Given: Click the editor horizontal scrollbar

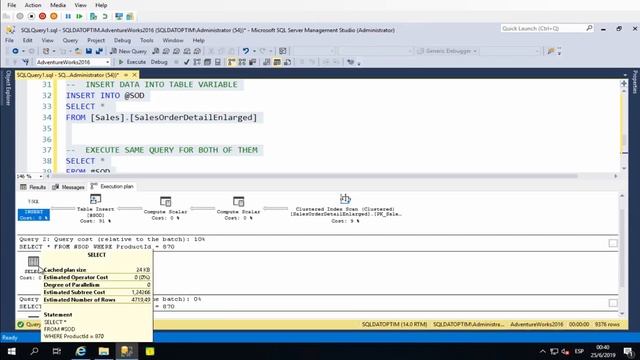Looking at the screenshot, I should pyautogui.click(x=314, y=176).
